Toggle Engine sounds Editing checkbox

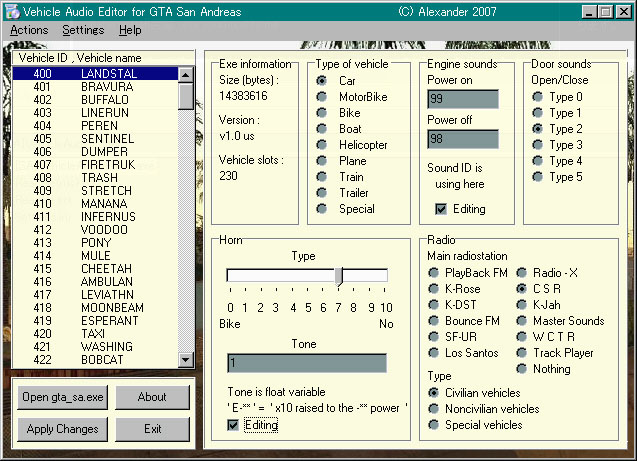(x=441, y=209)
